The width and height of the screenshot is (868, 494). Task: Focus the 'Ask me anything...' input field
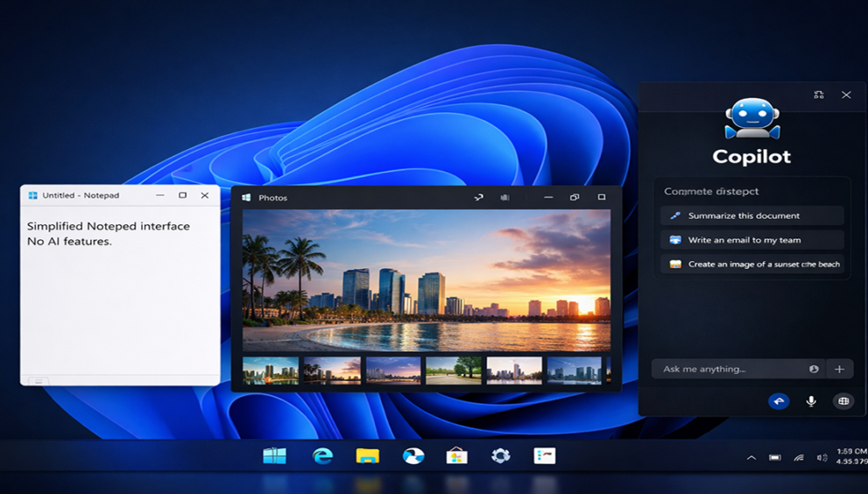point(737,369)
